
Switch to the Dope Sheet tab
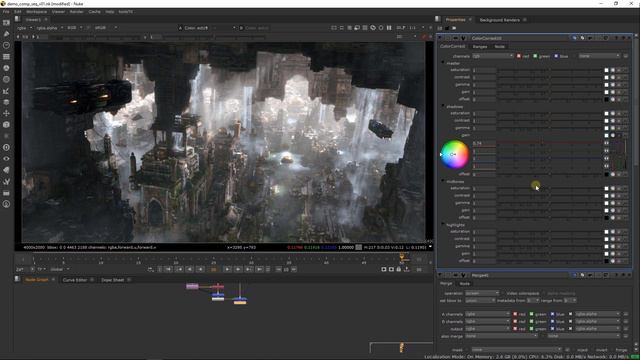112,280
